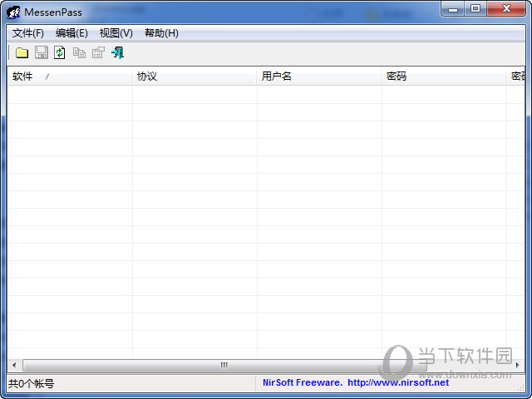532x399 pixels.
Task: Sort by the 密码 column header
Action: (444, 76)
